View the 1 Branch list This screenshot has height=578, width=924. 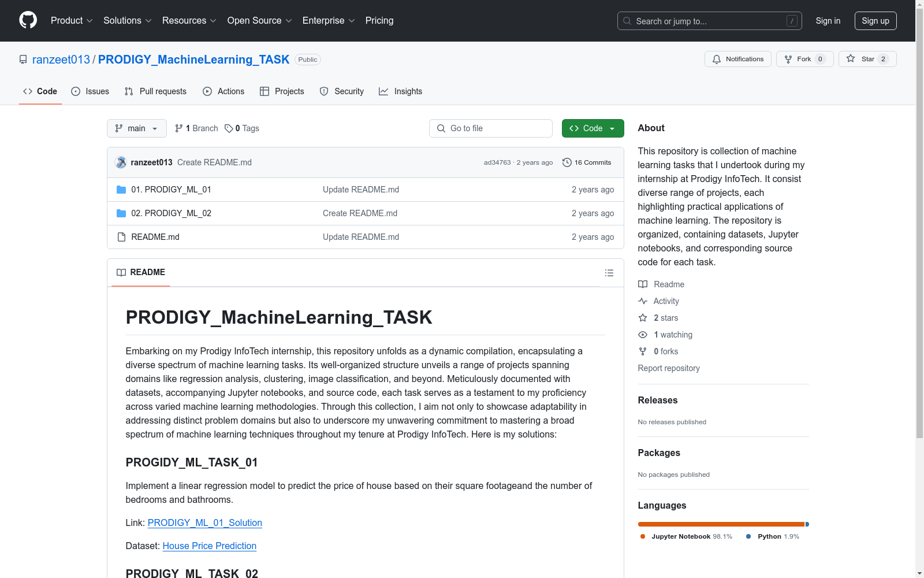click(196, 128)
